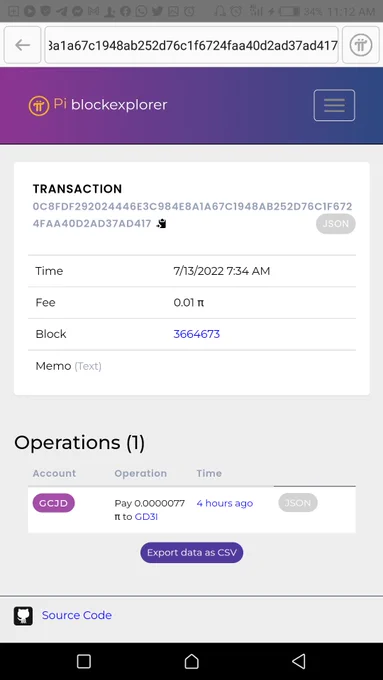Tap the Android back triangle button

click(x=299, y=661)
